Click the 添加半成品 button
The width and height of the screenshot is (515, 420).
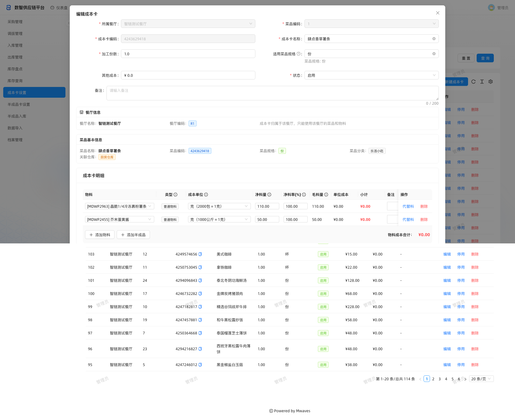(133, 235)
